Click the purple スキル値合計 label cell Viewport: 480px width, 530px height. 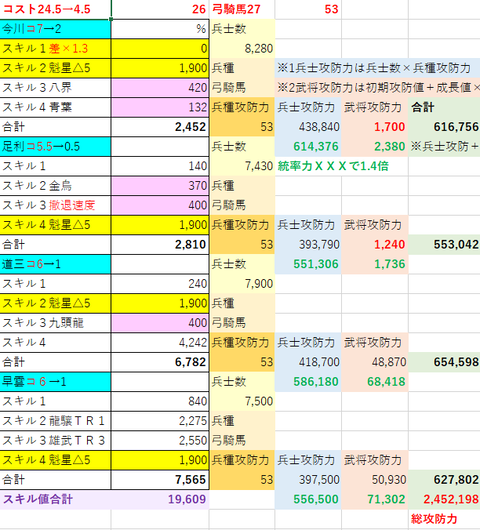tap(55, 499)
